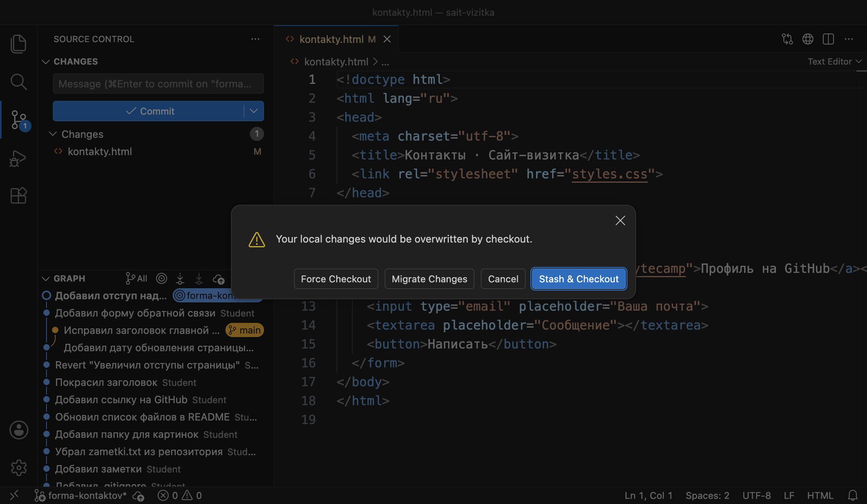The height and width of the screenshot is (504, 867).
Task: Click the main branch badge in graph
Action: point(244,330)
